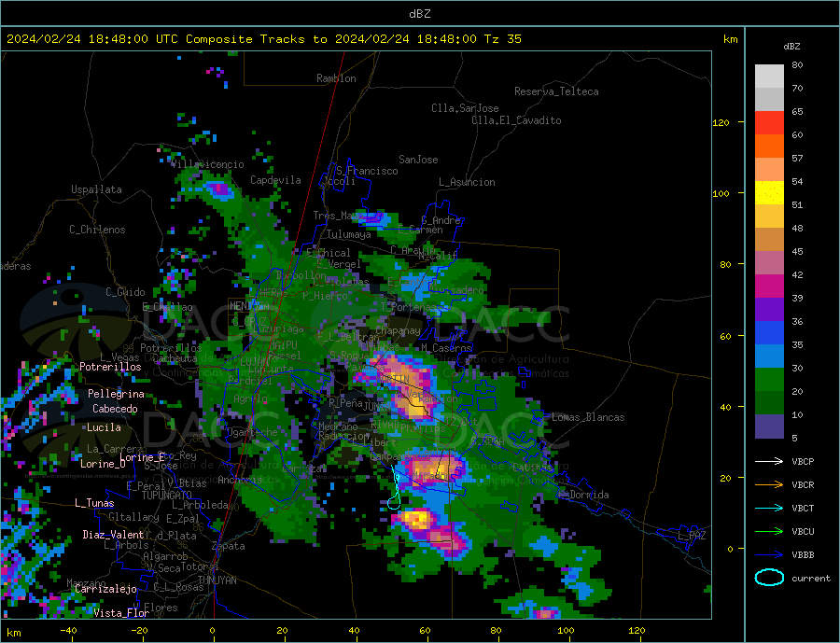Viewport: 840px width, 643px height.
Task: Click the TUNUYAN map label
Action: [x=217, y=580]
